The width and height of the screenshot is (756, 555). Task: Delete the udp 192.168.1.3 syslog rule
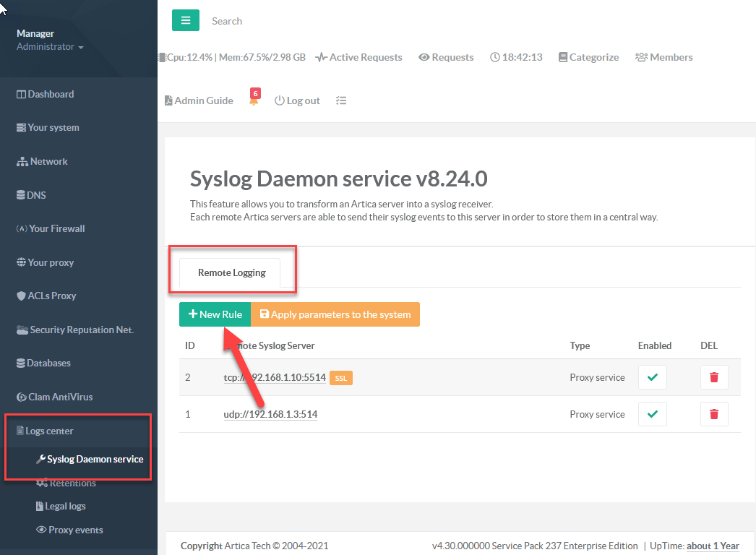(713, 414)
